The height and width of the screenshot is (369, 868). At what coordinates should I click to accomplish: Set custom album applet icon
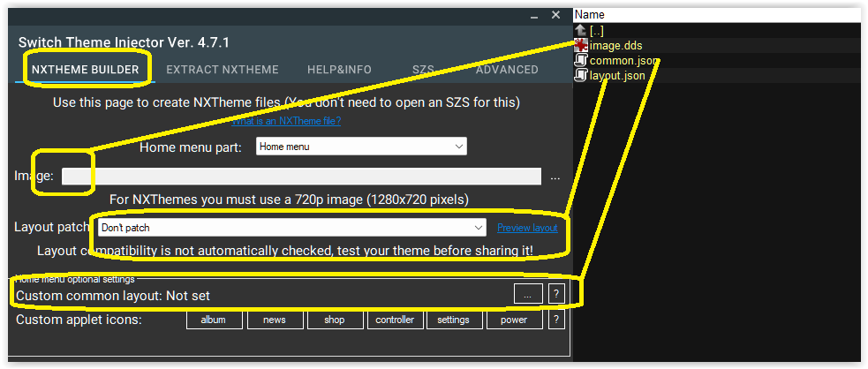(215, 320)
